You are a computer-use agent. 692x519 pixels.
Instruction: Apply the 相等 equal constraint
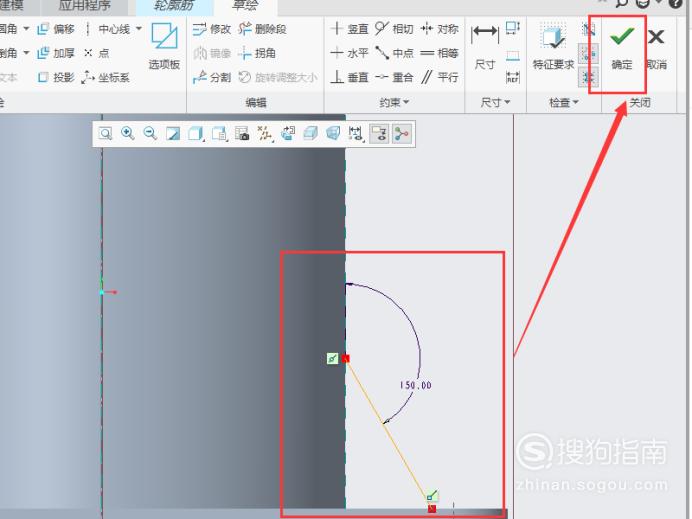pos(439,53)
